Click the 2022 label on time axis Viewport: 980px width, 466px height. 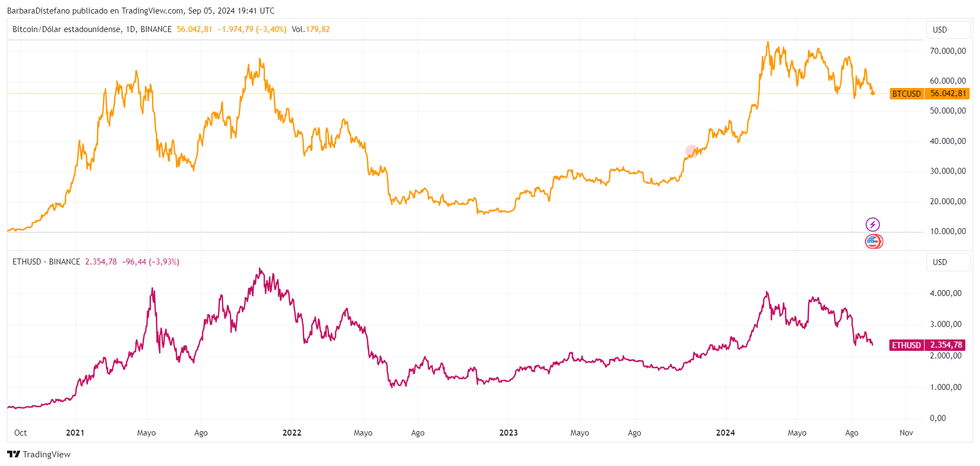(x=292, y=433)
